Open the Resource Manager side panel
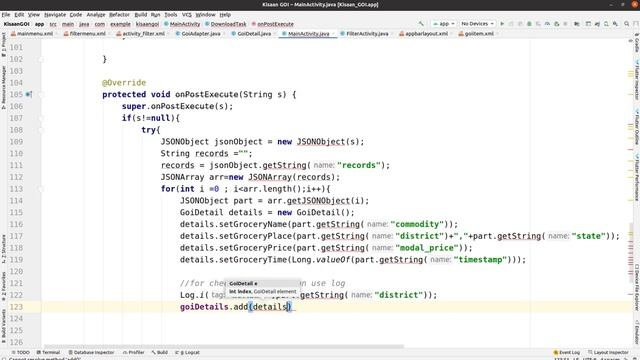 click(3, 87)
